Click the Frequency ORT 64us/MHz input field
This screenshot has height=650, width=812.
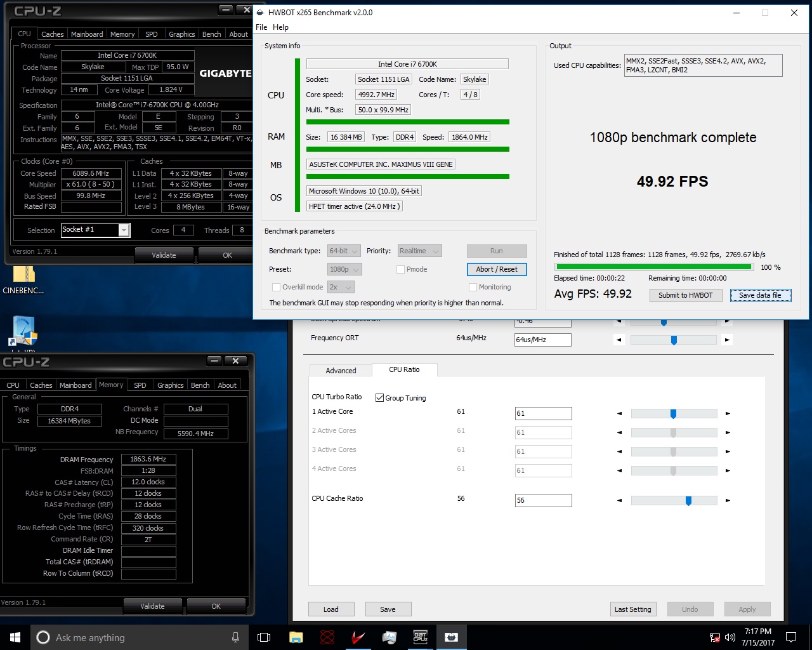(x=543, y=340)
